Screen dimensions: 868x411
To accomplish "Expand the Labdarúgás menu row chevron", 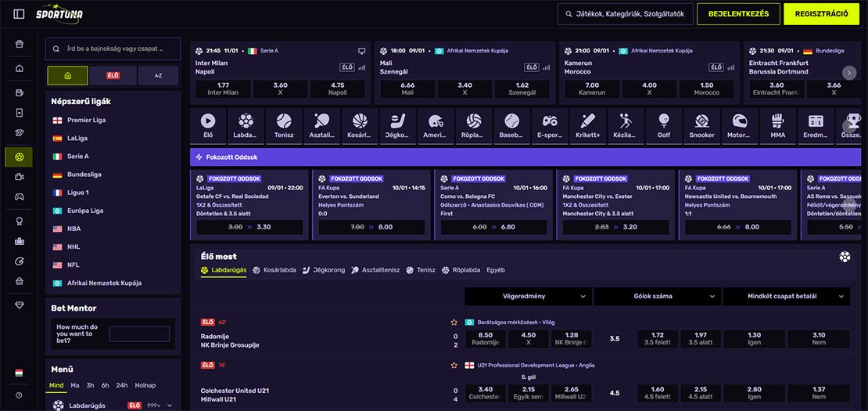I will coord(170,406).
